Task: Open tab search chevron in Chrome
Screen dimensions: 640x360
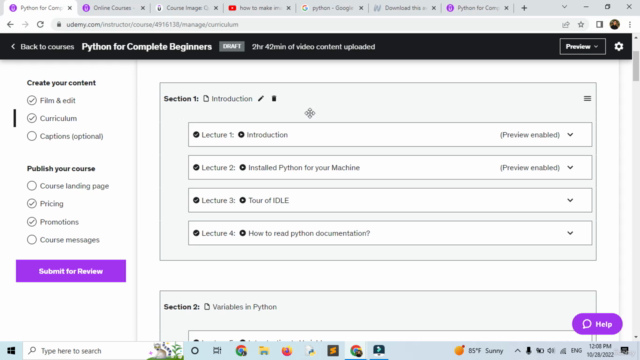Action: pyautogui.click(x=564, y=7)
